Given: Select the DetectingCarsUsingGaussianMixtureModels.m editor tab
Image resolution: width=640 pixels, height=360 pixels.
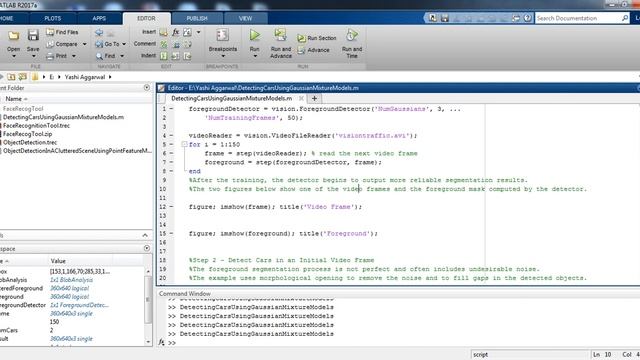Looking at the screenshot, I should pos(231,98).
